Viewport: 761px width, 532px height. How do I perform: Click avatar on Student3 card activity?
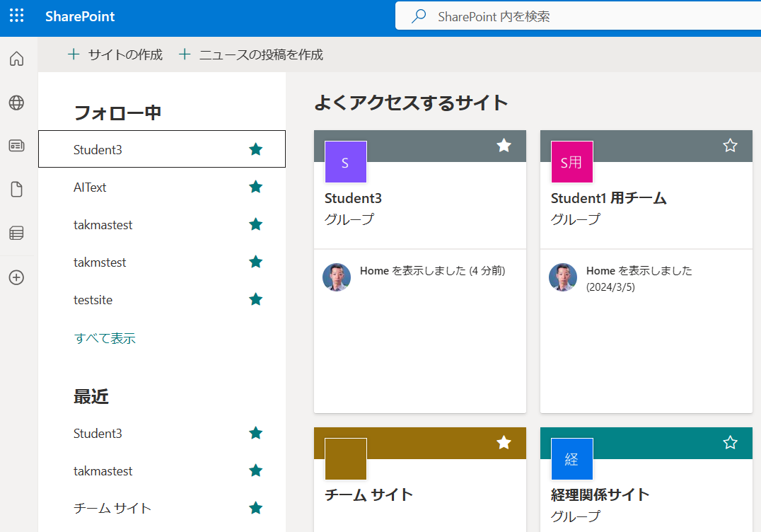tap(337, 277)
